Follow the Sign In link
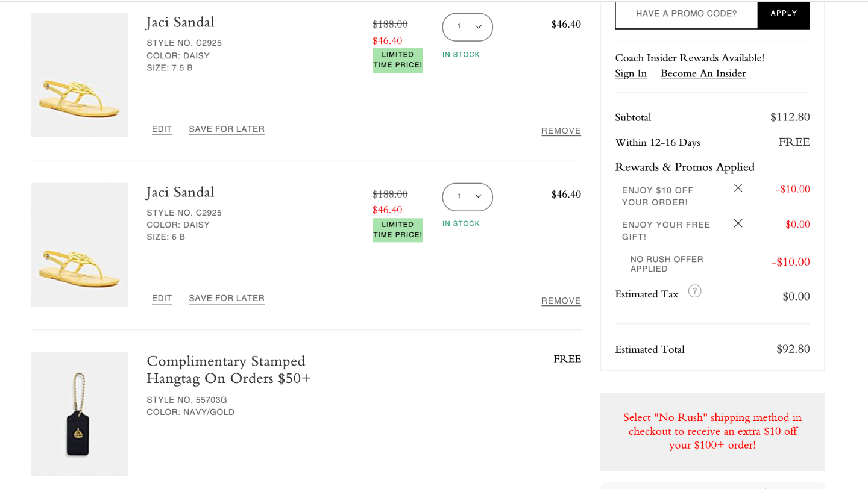The width and height of the screenshot is (868, 489). [x=631, y=73]
